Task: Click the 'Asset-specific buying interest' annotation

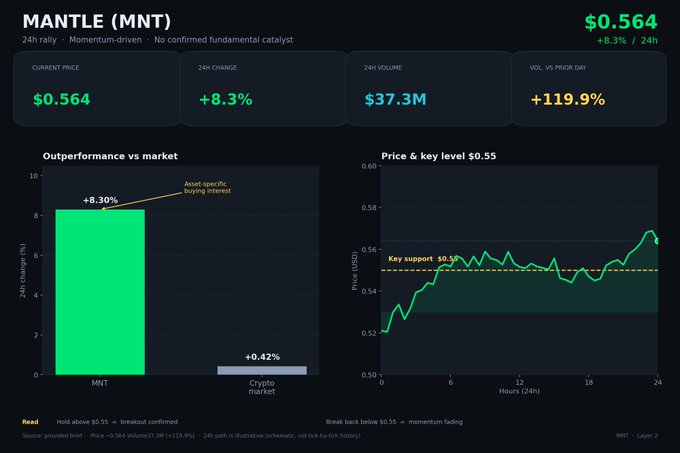Action: (x=207, y=187)
